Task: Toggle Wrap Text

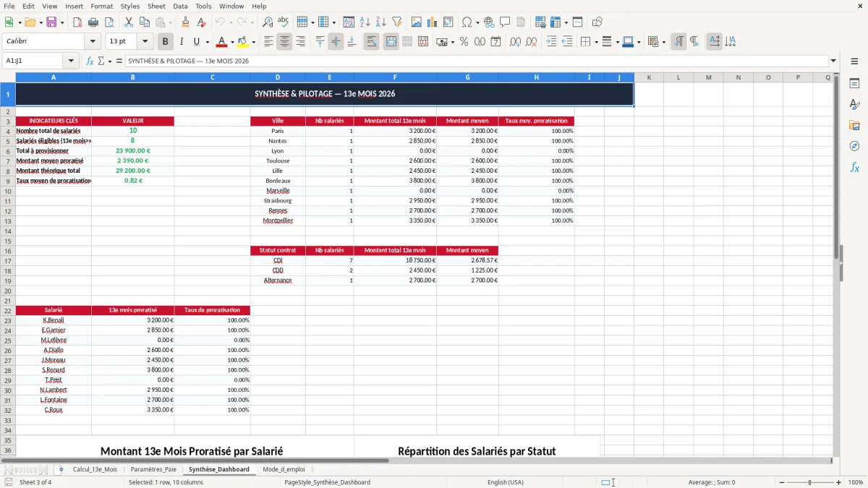Action: [372, 42]
